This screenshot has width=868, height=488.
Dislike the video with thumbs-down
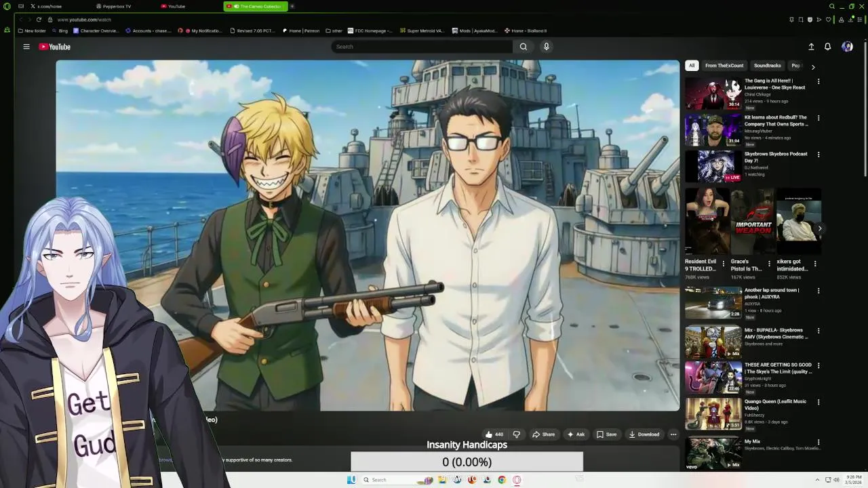[x=516, y=434]
